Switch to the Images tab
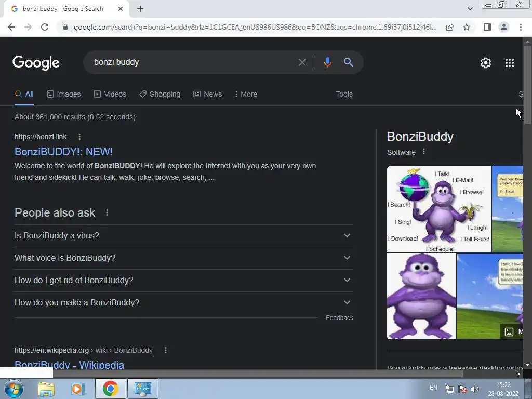Image resolution: width=532 pixels, height=399 pixels. point(64,95)
